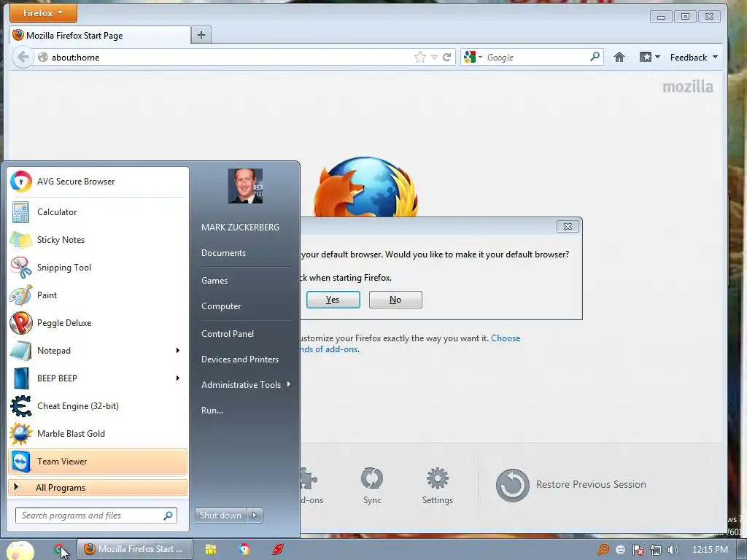This screenshot has height=560, width=747.
Task: Expand the Administrative Tools submenu arrow
Action: click(x=289, y=384)
